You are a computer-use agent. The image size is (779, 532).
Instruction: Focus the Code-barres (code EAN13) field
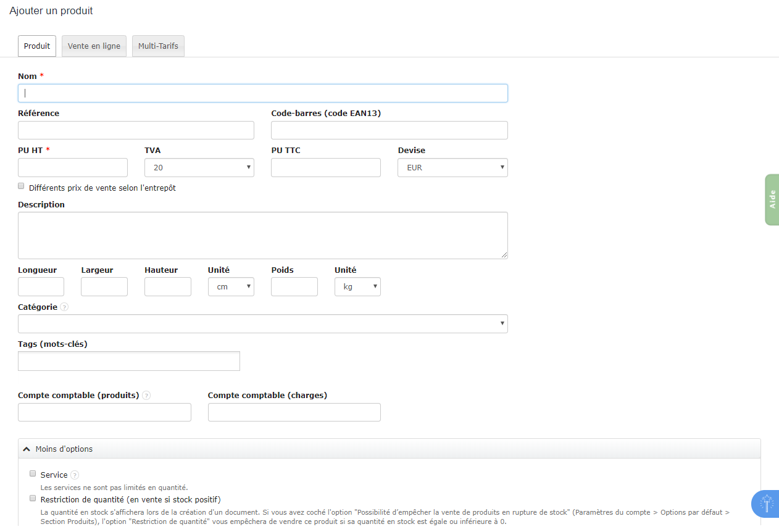pyautogui.click(x=389, y=130)
